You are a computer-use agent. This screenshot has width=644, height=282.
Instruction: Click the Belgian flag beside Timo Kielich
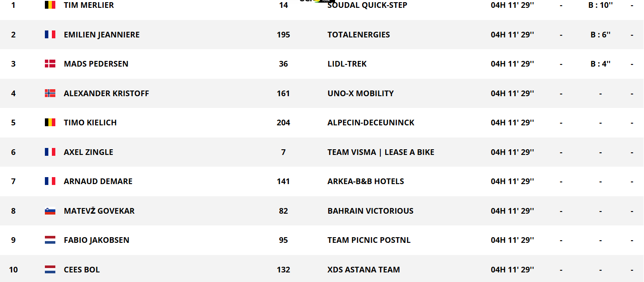pyautogui.click(x=50, y=122)
